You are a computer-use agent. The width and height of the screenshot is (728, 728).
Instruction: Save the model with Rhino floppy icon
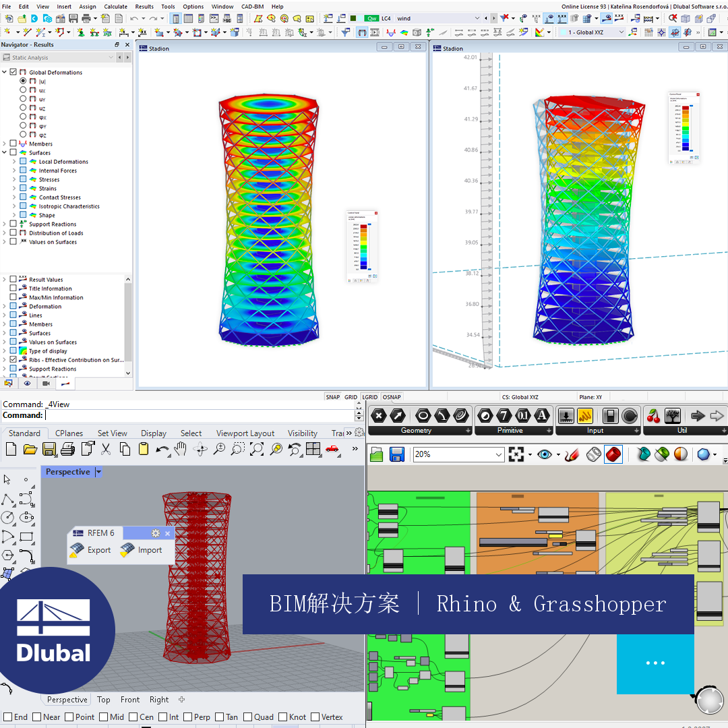point(49,449)
